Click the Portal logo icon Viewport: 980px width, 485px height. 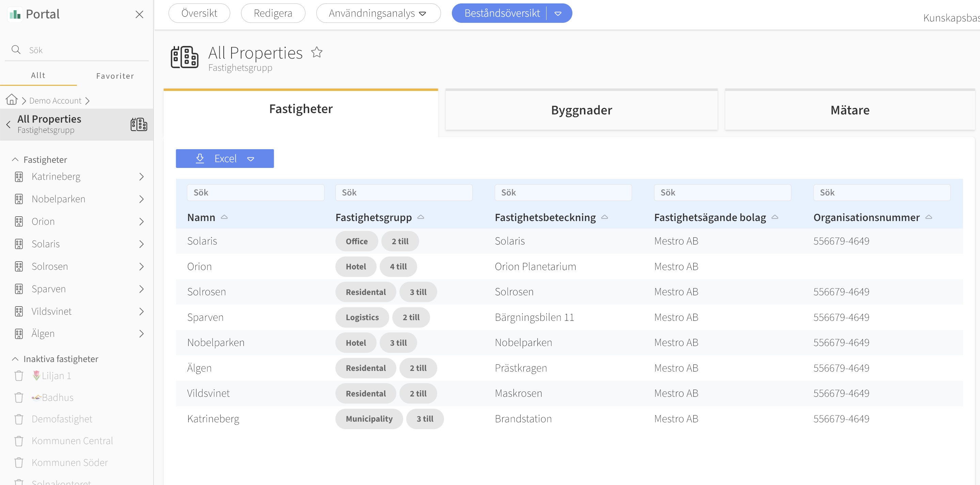point(15,14)
